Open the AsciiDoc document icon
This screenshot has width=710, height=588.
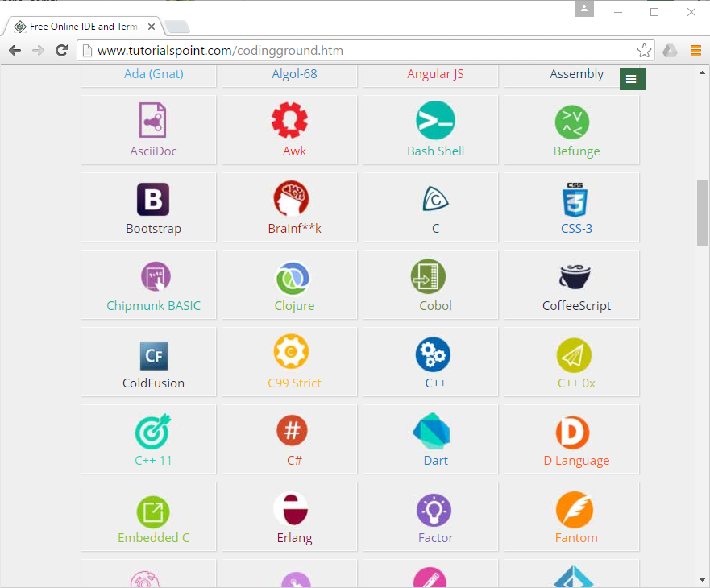[x=152, y=120]
